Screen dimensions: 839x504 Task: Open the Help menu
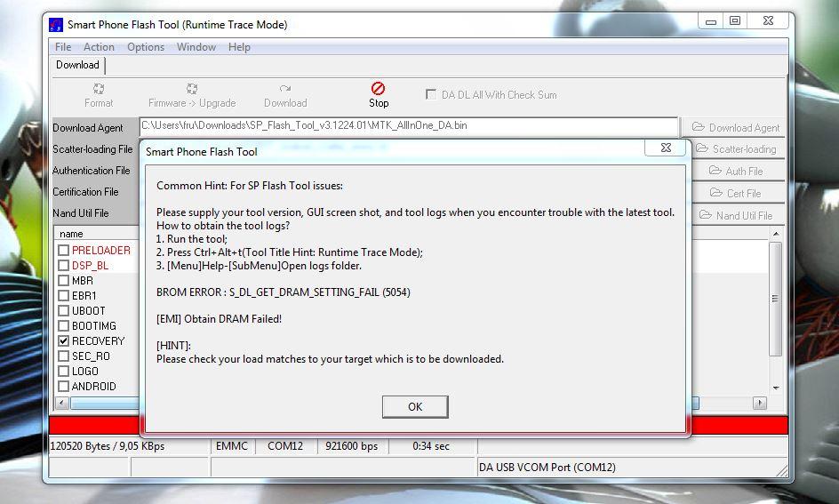239,47
